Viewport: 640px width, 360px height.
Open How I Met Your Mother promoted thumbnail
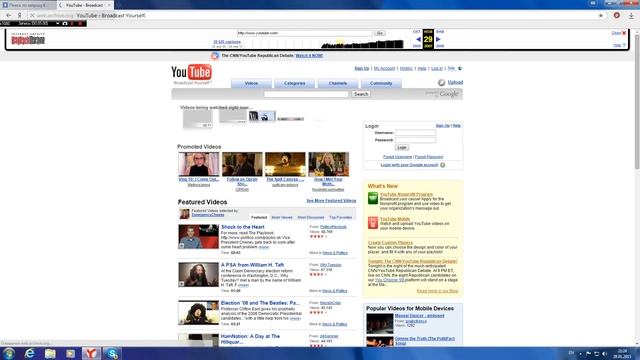click(329, 164)
